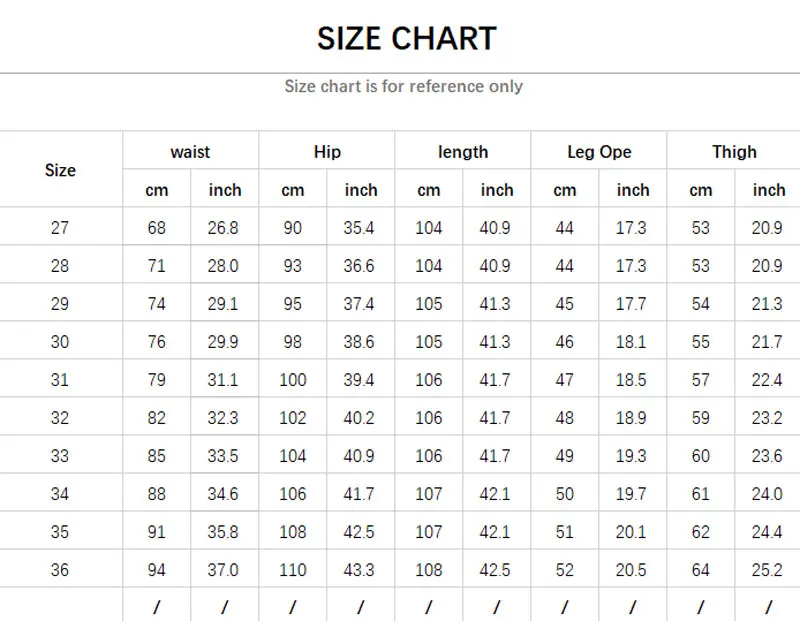
Task: Click the Thigh column header
Action: pyautogui.click(x=734, y=152)
